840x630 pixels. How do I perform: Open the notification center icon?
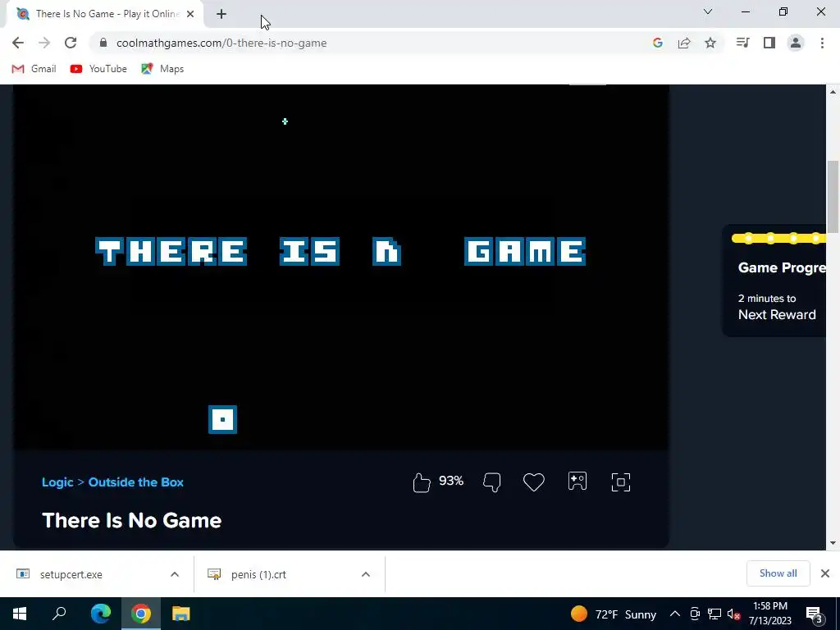pyautogui.click(x=814, y=614)
